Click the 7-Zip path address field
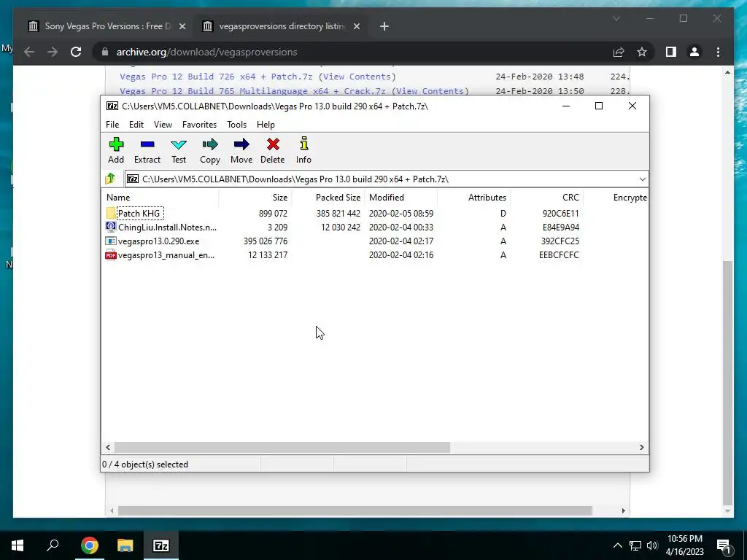The image size is (747, 560). click(386, 179)
